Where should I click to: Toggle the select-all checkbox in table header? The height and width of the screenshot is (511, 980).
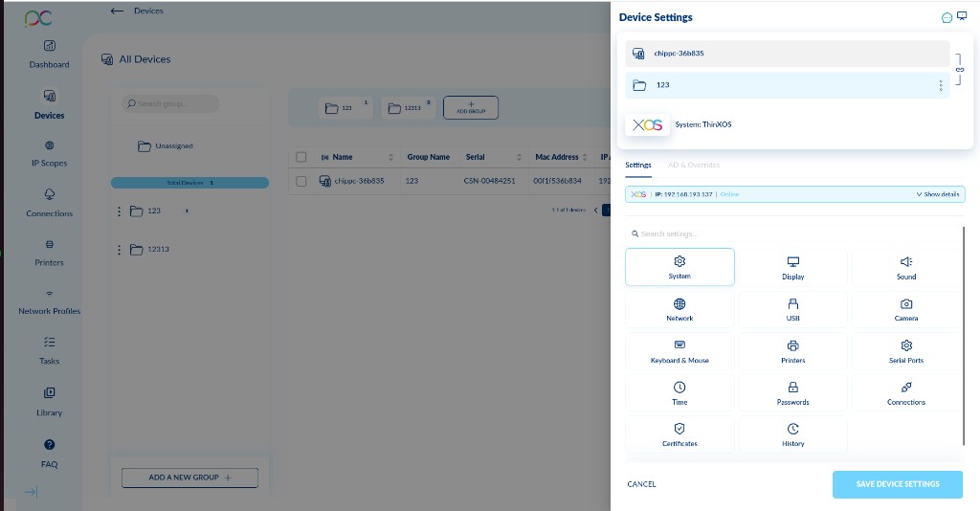coord(301,157)
